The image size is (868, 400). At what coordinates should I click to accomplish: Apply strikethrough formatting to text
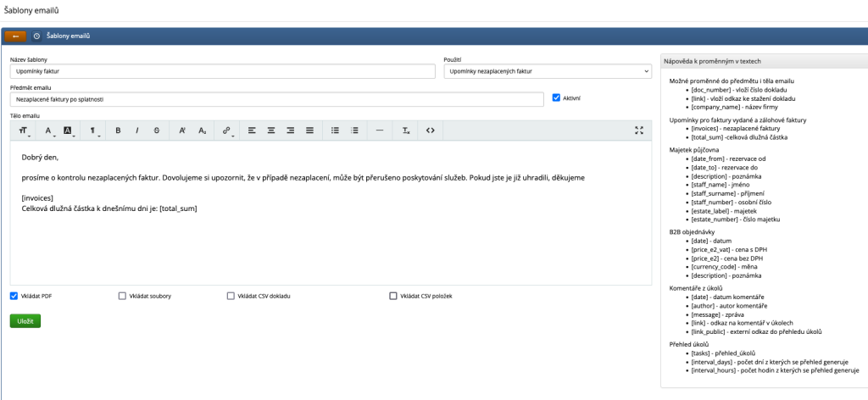[156, 131]
